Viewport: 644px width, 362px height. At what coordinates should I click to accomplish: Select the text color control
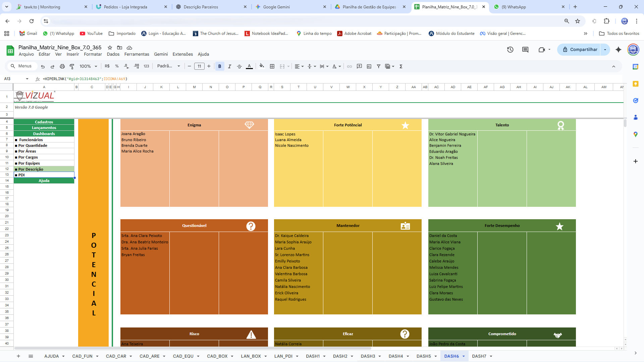pyautogui.click(x=250, y=66)
